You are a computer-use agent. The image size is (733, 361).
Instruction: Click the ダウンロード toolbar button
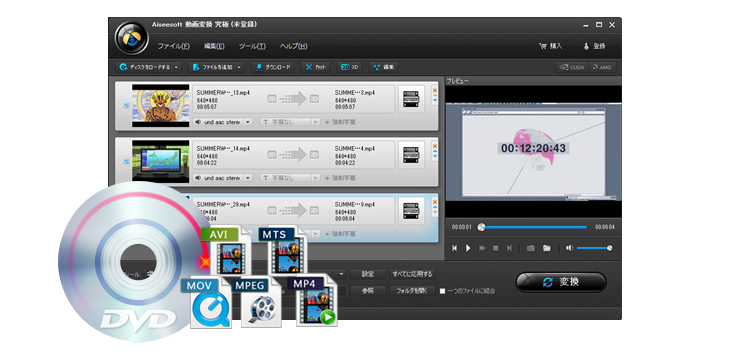273,67
